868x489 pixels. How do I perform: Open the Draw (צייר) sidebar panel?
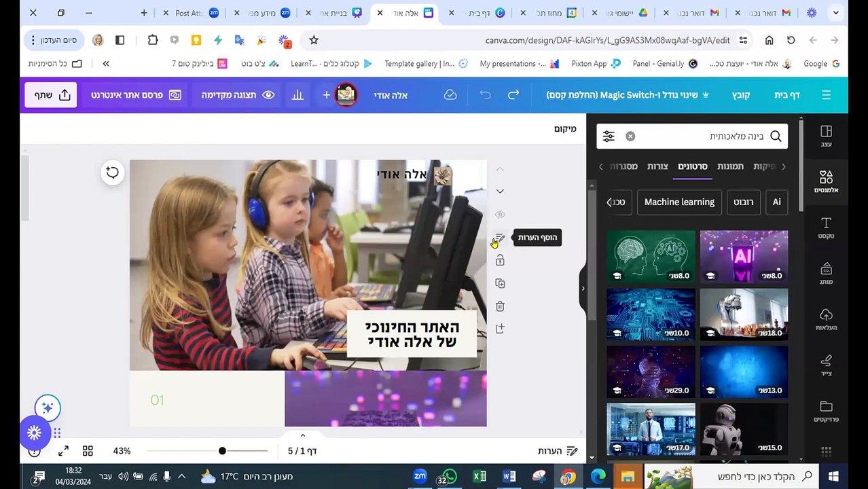[826, 365]
